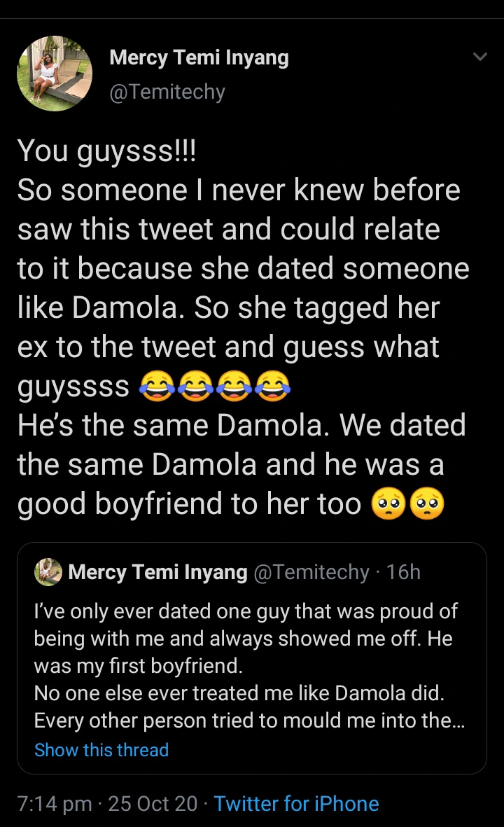504x827 pixels.
Task: Tap the 16h timestamp on the quoted tweet
Action: pyautogui.click(x=403, y=572)
